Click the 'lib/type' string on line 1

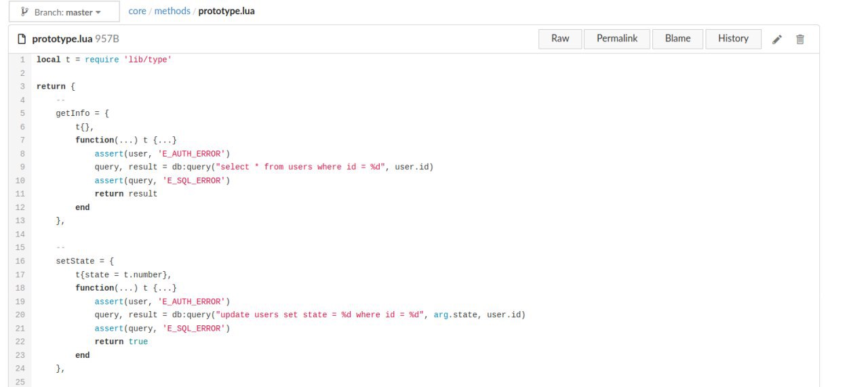pos(148,60)
